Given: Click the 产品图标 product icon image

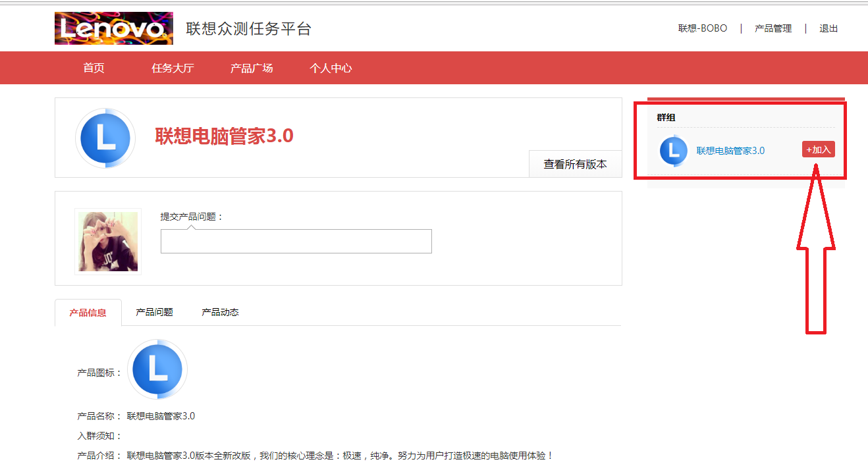Looking at the screenshot, I should pyautogui.click(x=157, y=370).
